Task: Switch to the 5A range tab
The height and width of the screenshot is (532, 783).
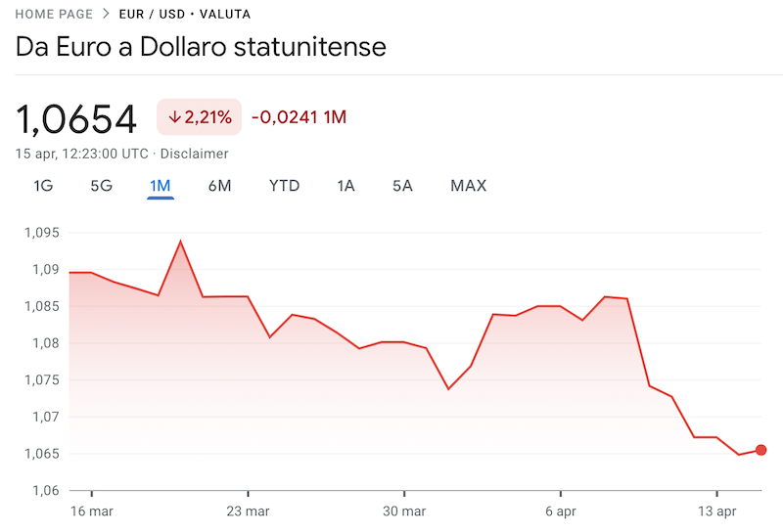Action: click(x=402, y=186)
